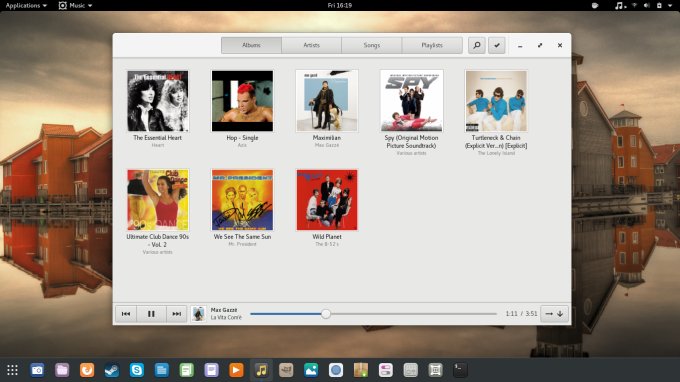The image size is (680, 382).
Task: Pause the current song
Action: tap(151, 313)
